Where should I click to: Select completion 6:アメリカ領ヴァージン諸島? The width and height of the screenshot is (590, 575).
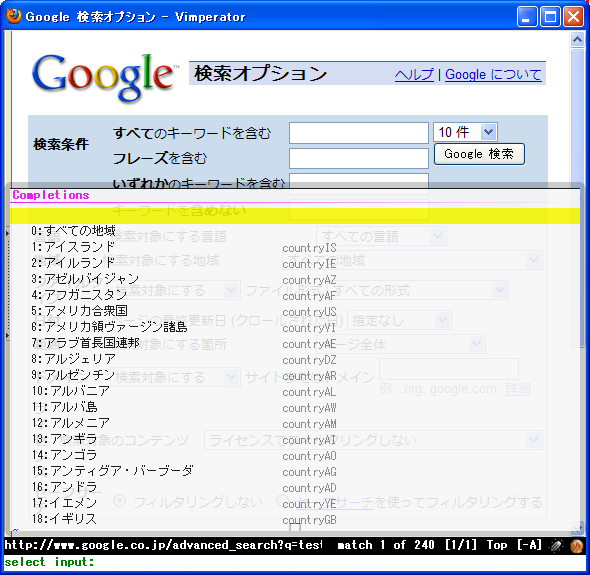(109, 327)
